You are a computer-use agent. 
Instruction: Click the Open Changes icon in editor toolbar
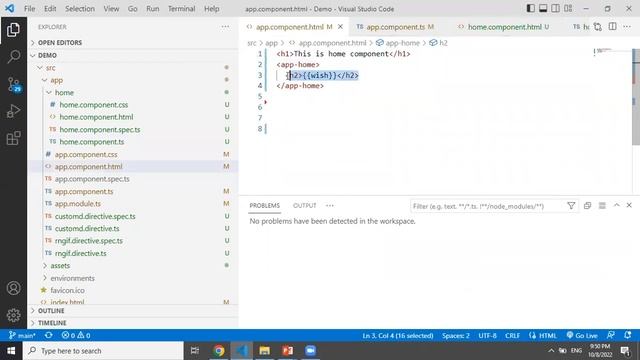click(x=598, y=27)
